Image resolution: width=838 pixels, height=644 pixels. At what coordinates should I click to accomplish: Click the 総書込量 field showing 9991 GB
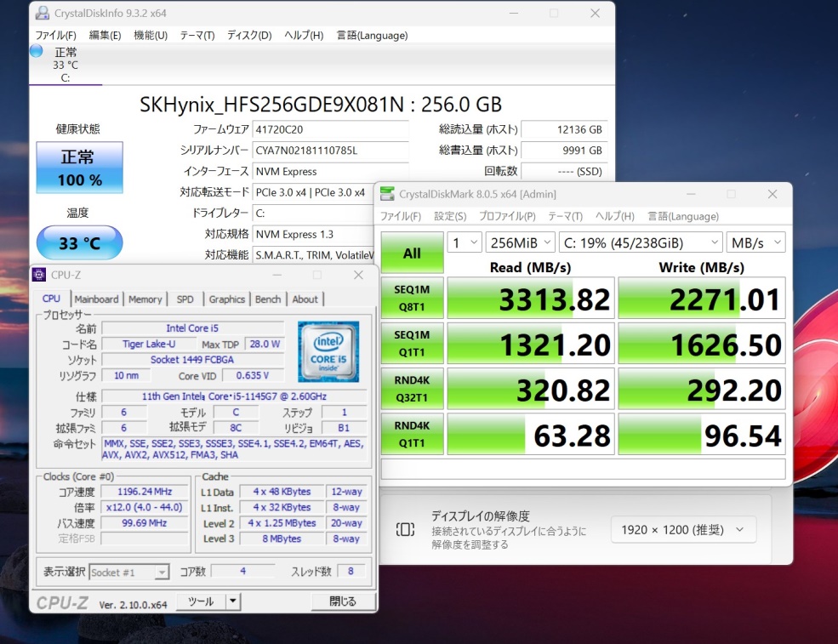click(564, 151)
